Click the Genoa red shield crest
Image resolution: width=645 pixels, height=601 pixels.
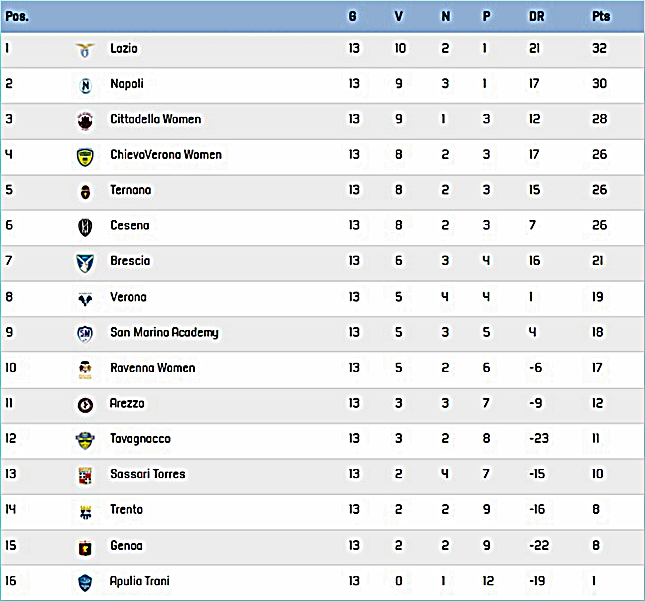coord(85,548)
